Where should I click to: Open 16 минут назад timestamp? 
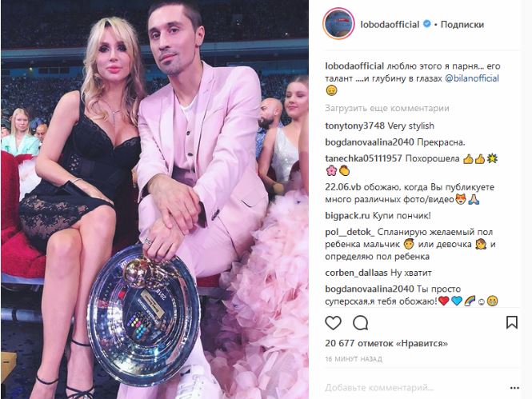(354, 359)
